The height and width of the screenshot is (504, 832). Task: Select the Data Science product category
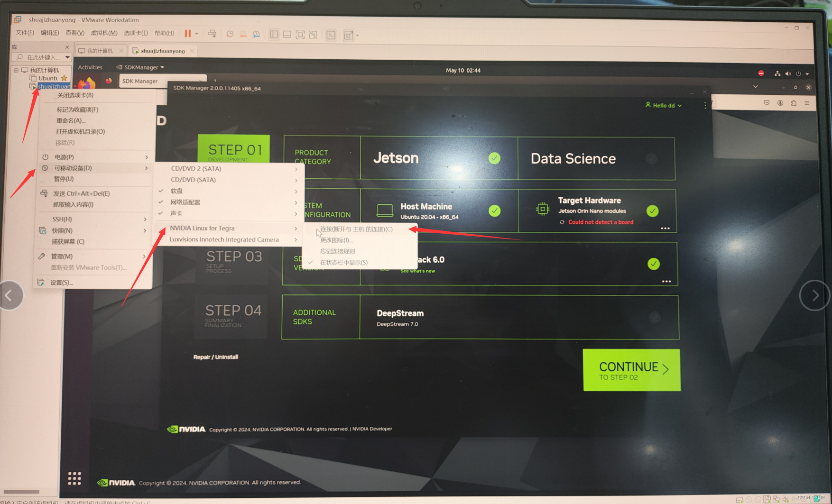(596, 159)
